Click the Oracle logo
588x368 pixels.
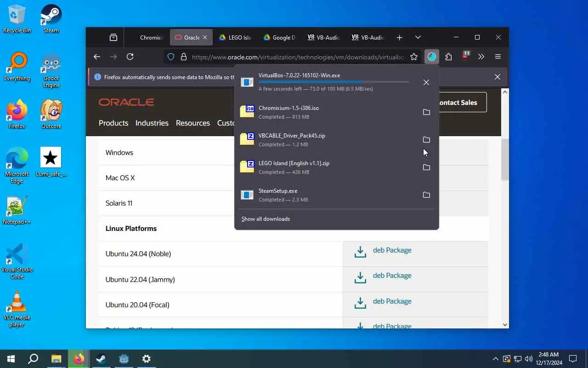tap(126, 102)
